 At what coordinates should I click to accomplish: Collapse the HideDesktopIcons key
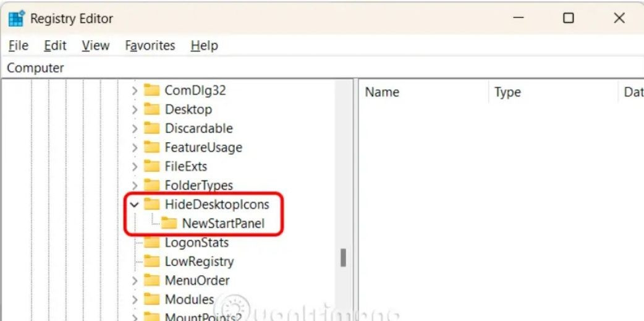point(134,205)
